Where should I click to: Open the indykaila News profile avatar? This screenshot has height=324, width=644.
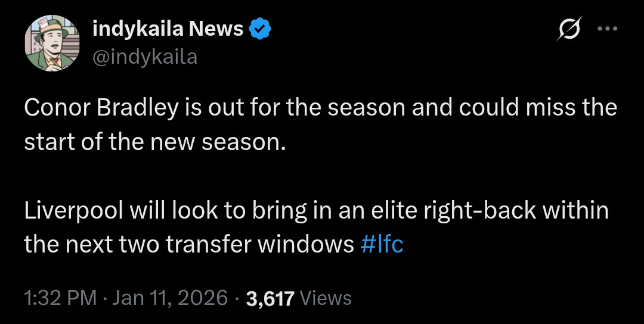pos(52,42)
